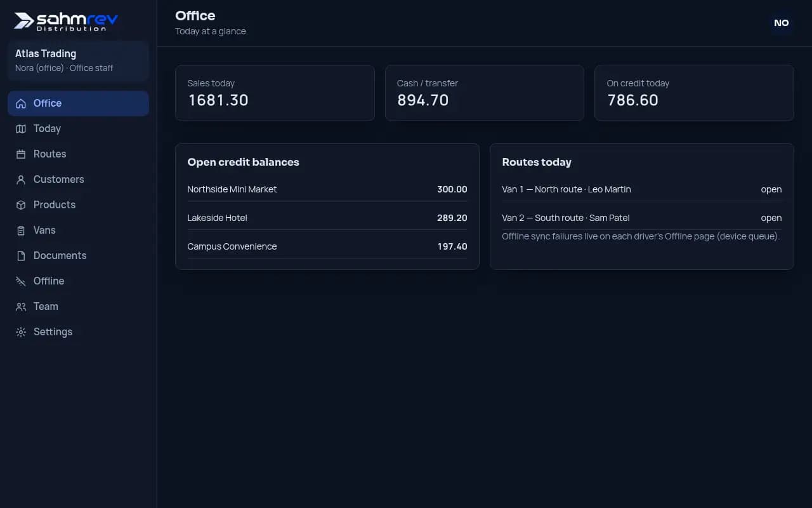Click the Routes today heading

tap(537, 162)
